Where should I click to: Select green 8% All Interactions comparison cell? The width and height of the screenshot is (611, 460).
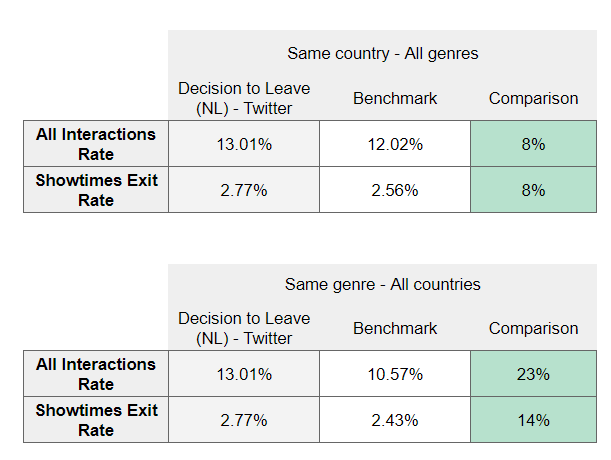tap(533, 144)
